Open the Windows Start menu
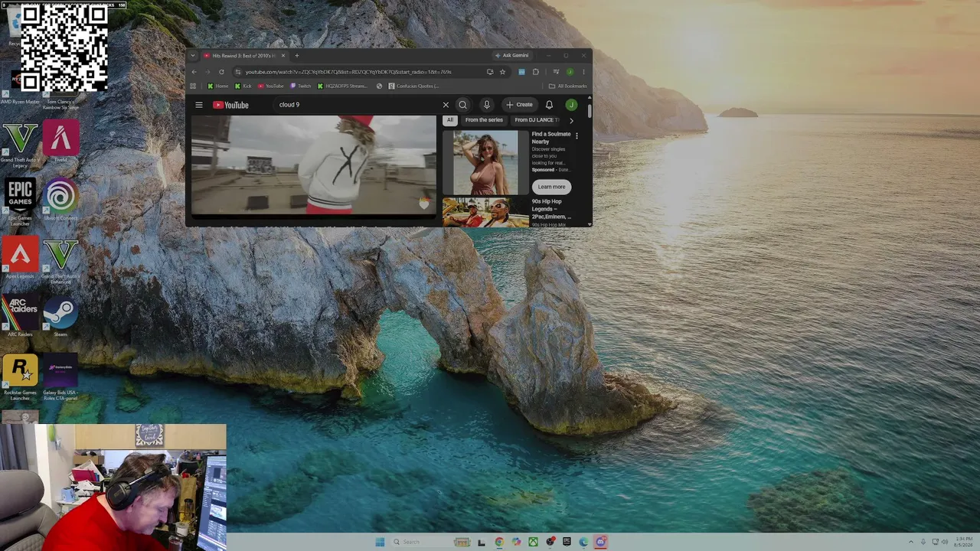The height and width of the screenshot is (551, 980). tap(380, 542)
